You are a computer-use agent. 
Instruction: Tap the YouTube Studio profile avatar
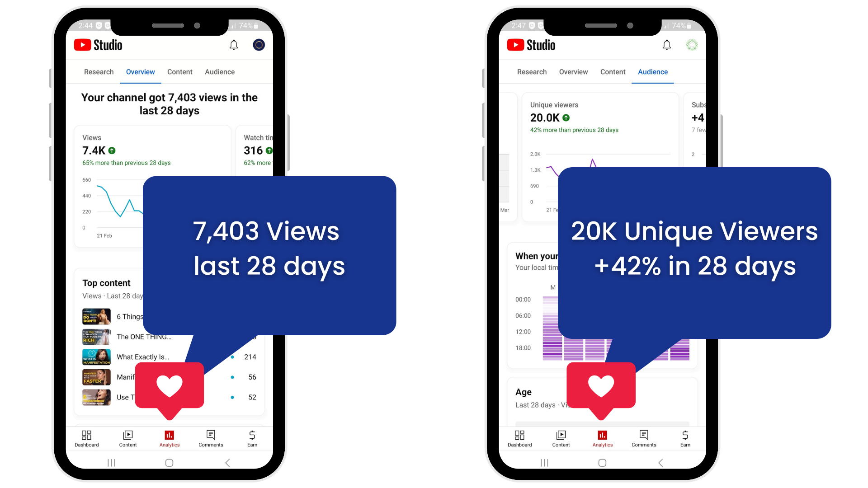(x=259, y=45)
